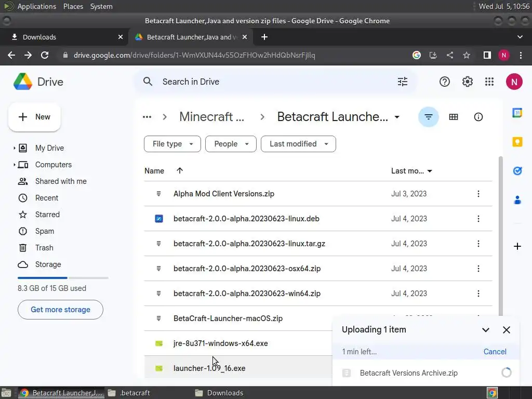Click the New button

(x=34, y=117)
